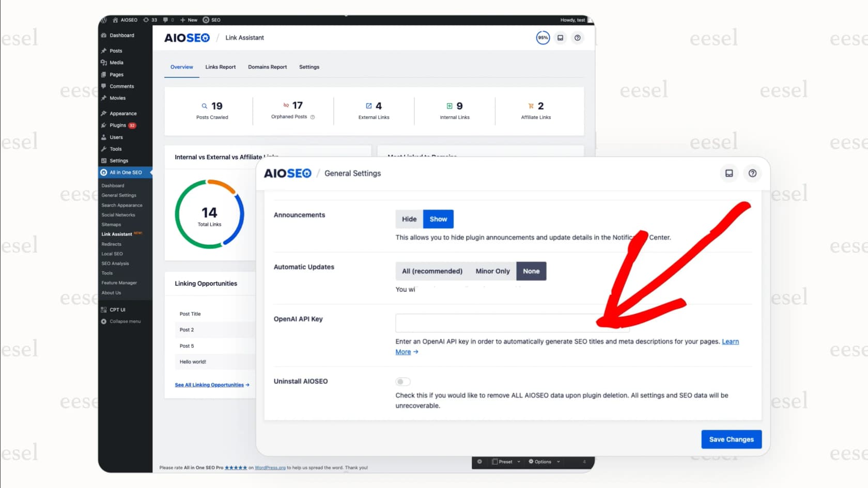Open notifications icon in Link Assistant header
The height and width of the screenshot is (488, 868).
560,38
